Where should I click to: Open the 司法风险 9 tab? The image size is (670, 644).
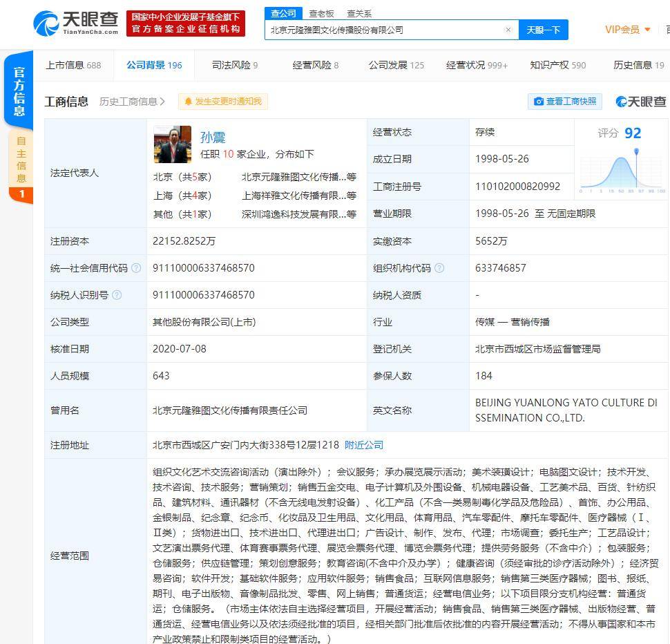(x=235, y=65)
